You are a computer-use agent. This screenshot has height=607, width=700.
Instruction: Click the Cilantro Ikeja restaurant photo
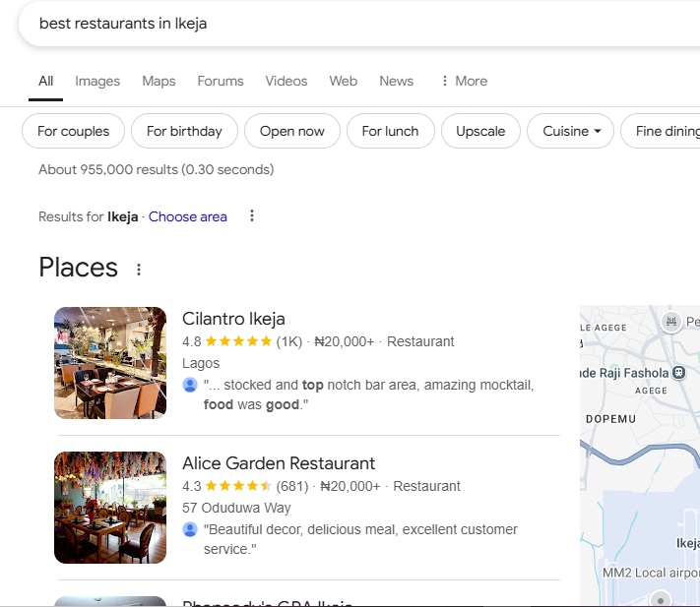(x=110, y=363)
